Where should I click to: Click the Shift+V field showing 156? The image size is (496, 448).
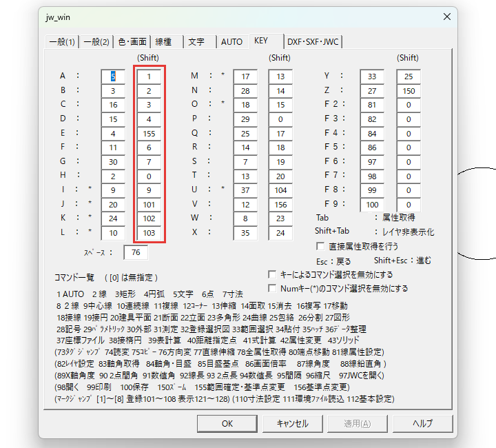click(280, 205)
